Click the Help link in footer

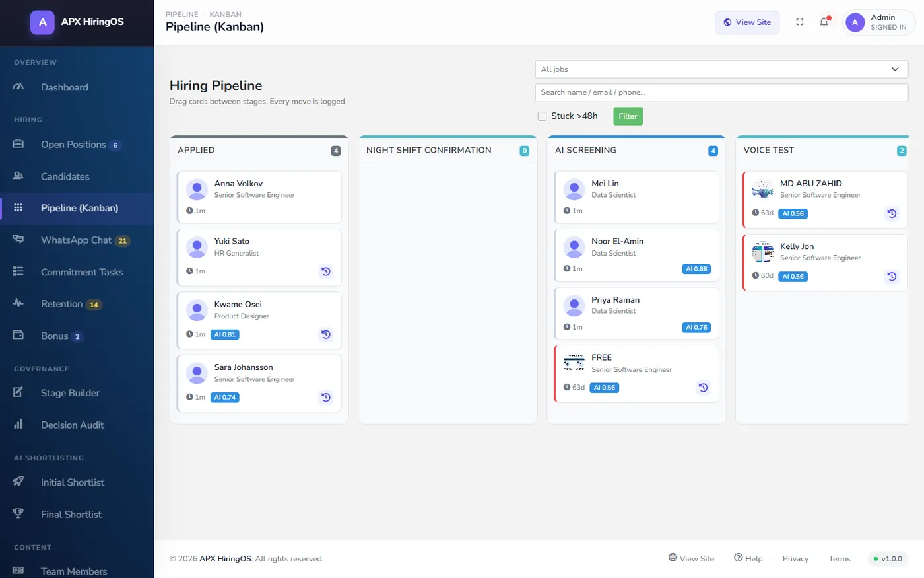pyautogui.click(x=748, y=558)
